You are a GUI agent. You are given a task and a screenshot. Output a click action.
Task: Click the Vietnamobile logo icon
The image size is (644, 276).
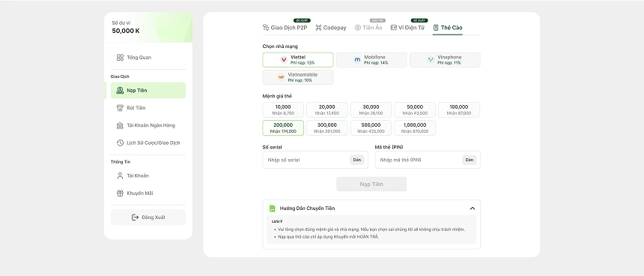pyautogui.click(x=282, y=77)
